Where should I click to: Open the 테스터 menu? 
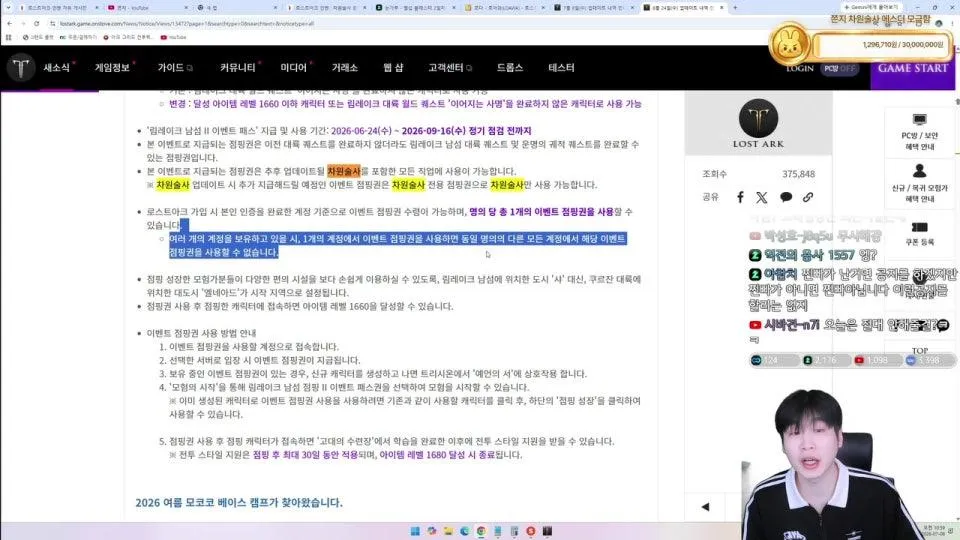[561, 67]
